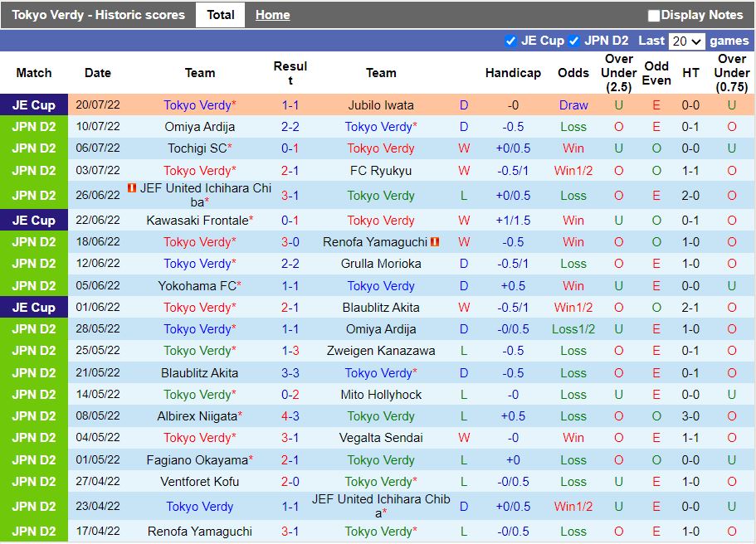Click the date 23/04/22
Viewport: 756px width, 544px height.
98,507
